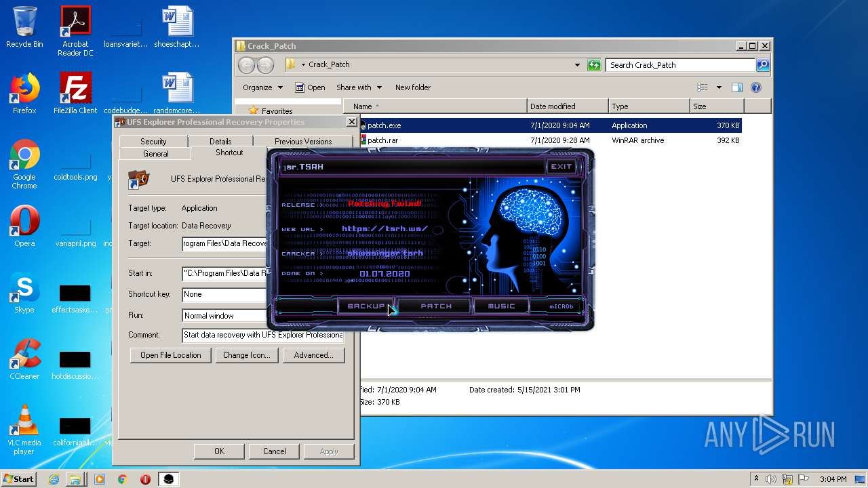Click the Target input field
868x488 pixels.
[x=226, y=243]
